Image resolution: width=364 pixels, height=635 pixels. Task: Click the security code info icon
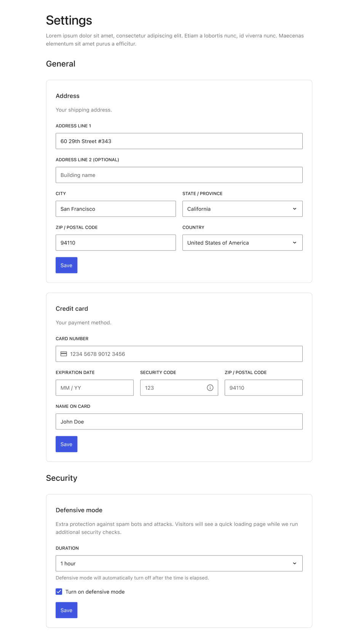(x=210, y=388)
